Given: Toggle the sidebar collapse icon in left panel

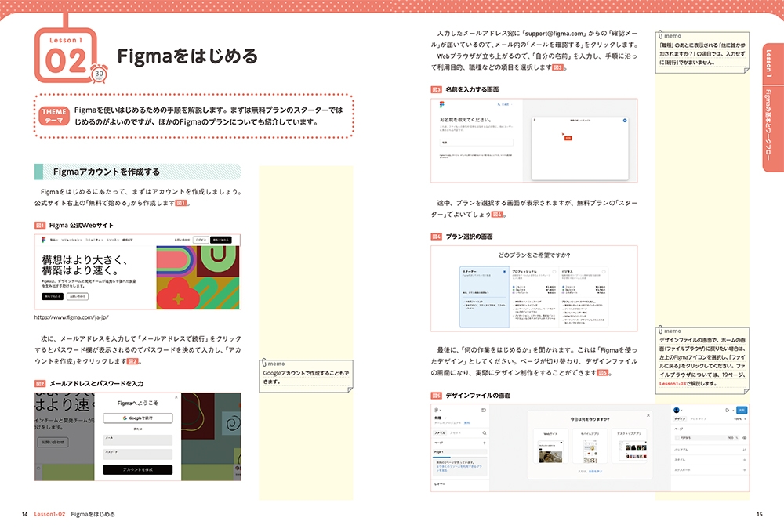Looking at the screenshot, I should point(484,410).
